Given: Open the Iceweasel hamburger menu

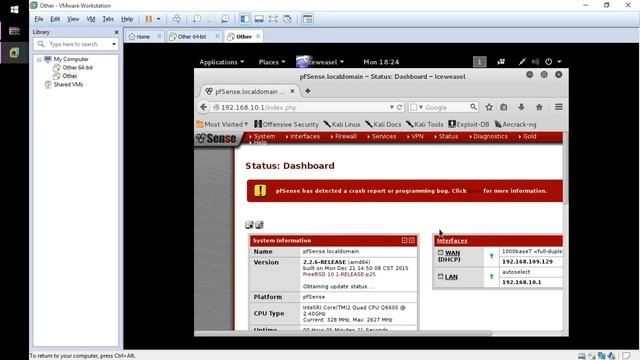Looking at the screenshot, I should pos(559,107).
